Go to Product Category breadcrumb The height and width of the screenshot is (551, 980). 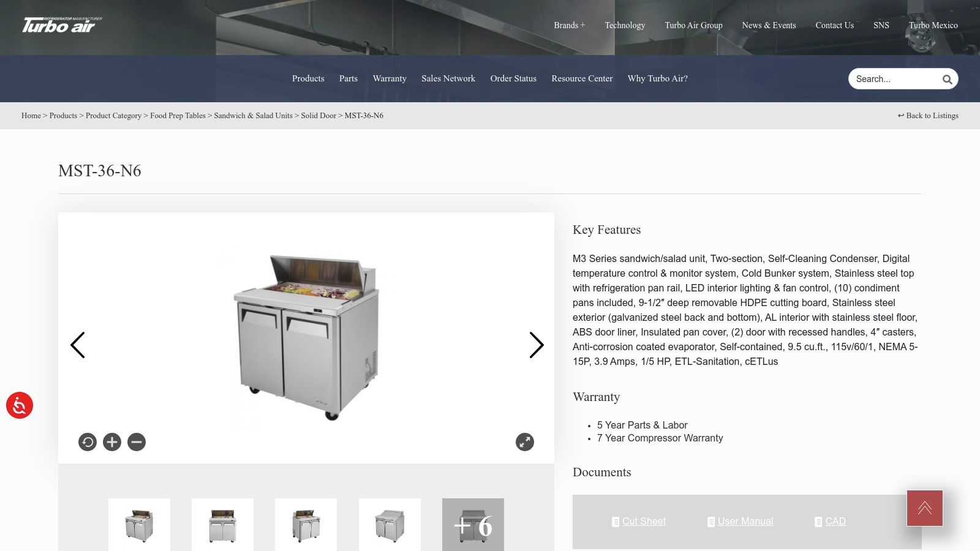pyautogui.click(x=113, y=116)
